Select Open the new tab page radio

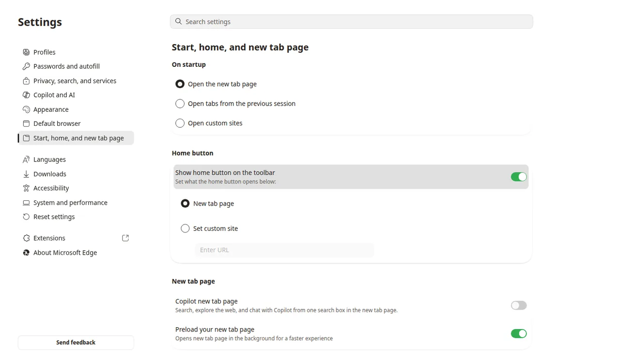click(180, 84)
